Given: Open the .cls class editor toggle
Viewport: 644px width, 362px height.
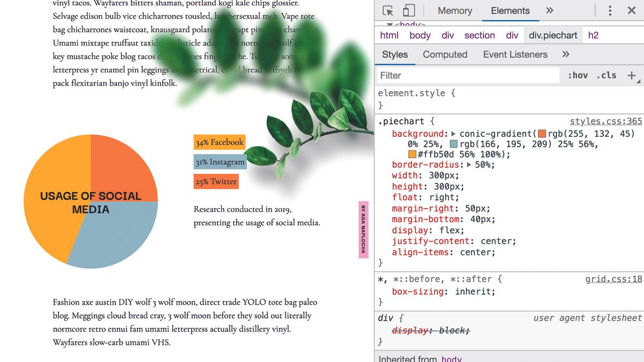Looking at the screenshot, I should point(606,75).
